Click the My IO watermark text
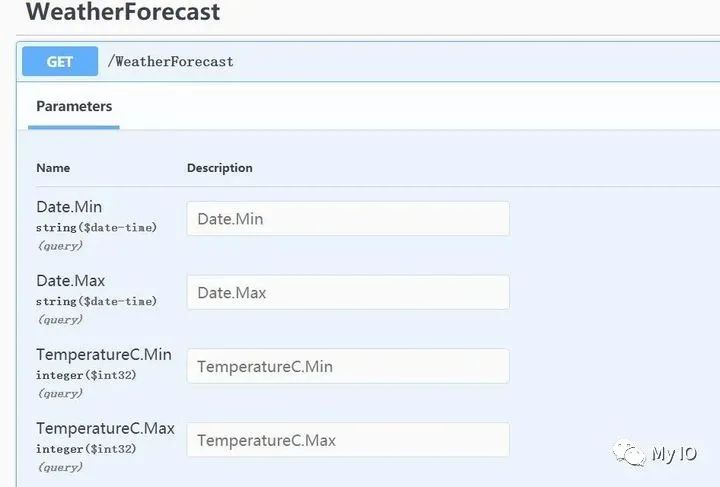 click(x=674, y=454)
